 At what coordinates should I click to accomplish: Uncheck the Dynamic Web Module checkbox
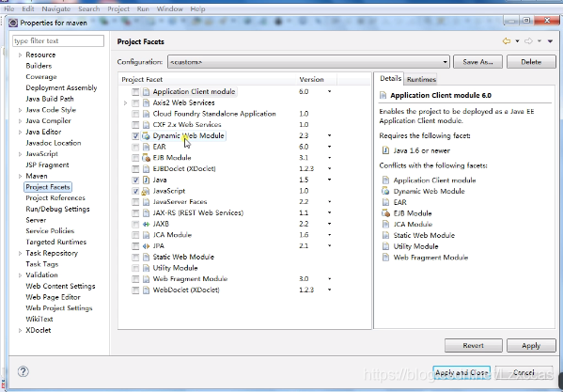tap(135, 136)
